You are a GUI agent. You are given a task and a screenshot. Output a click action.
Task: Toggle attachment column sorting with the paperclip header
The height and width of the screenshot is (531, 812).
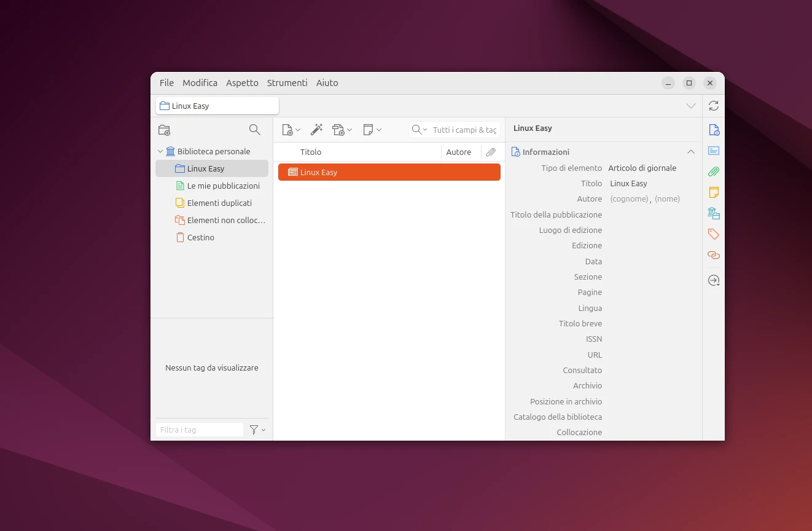coord(490,152)
